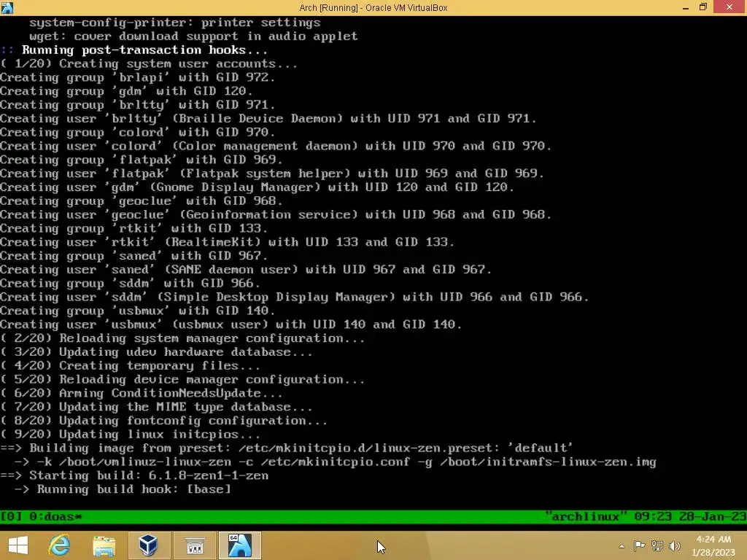
Task: Click the '-k /boot/vmlinuz-linux-zen' command line
Action: pyautogui.click(x=336, y=462)
